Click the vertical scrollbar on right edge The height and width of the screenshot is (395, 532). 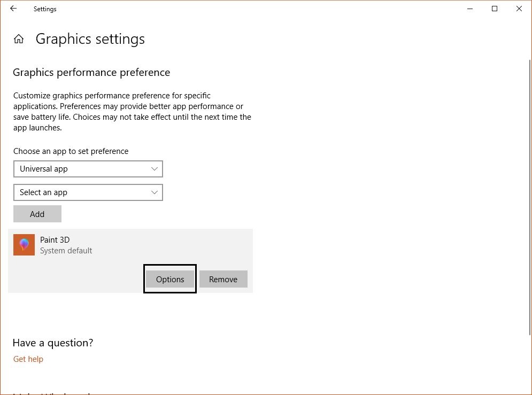point(530,197)
